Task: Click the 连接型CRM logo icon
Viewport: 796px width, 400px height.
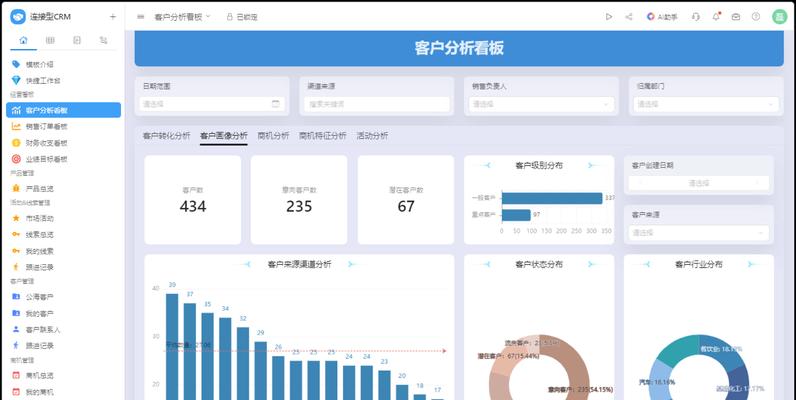Action: point(18,17)
